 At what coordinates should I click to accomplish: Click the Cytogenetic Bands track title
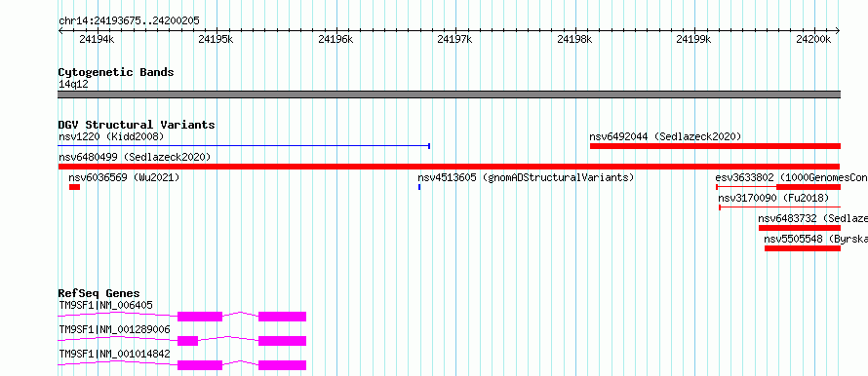click(x=116, y=72)
